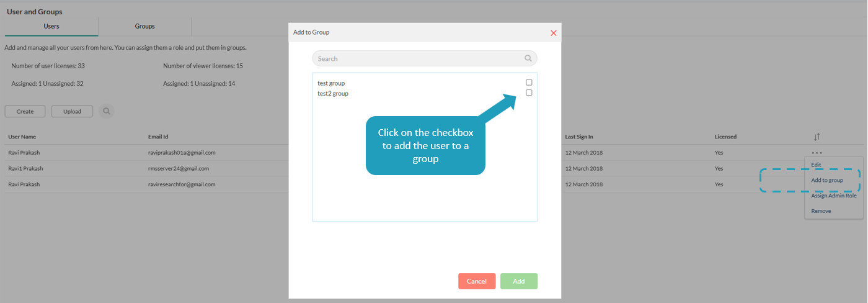Select the test2 group list entry
This screenshot has height=303, width=868.
(333, 94)
